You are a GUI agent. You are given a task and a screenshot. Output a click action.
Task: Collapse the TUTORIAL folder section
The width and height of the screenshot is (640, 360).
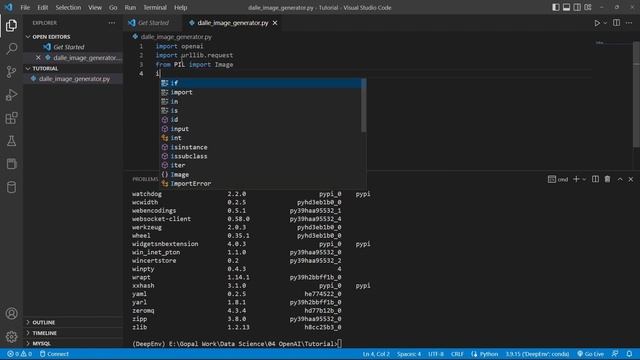(x=73, y=69)
